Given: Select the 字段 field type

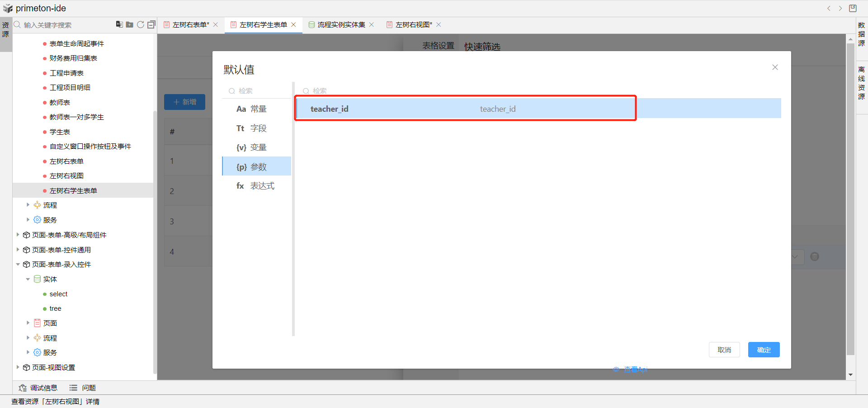Looking at the screenshot, I should [257, 128].
